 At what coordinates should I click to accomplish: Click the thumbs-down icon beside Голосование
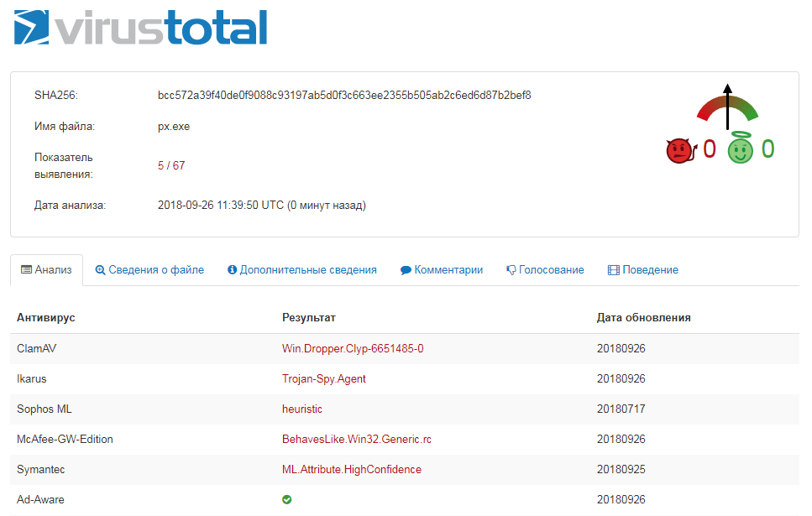[x=511, y=270]
